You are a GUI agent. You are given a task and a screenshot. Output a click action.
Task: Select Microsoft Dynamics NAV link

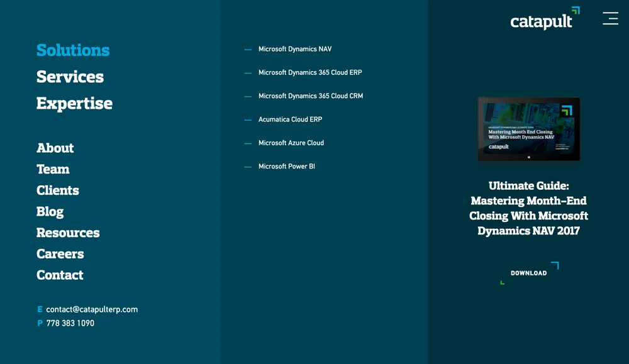(x=295, y=49)
